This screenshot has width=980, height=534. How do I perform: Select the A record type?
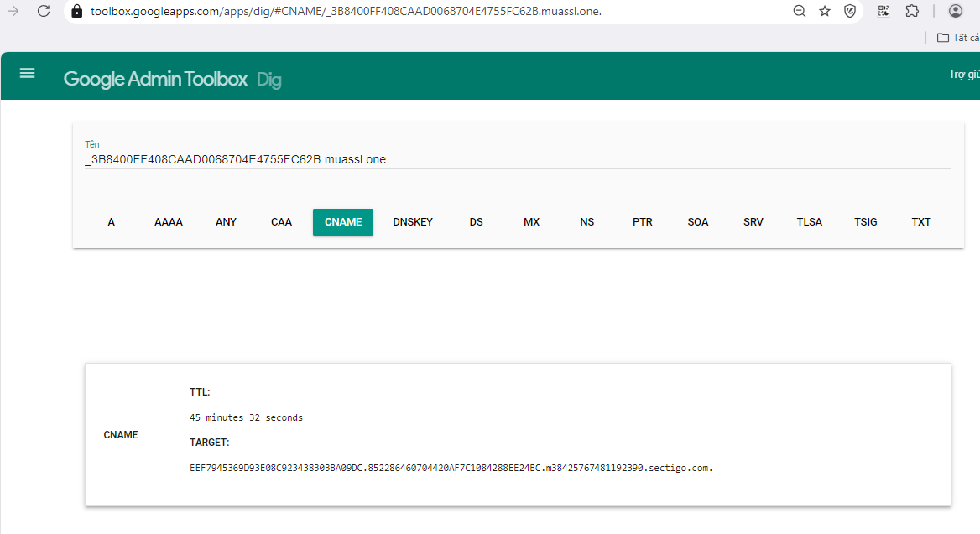[112, 222]
